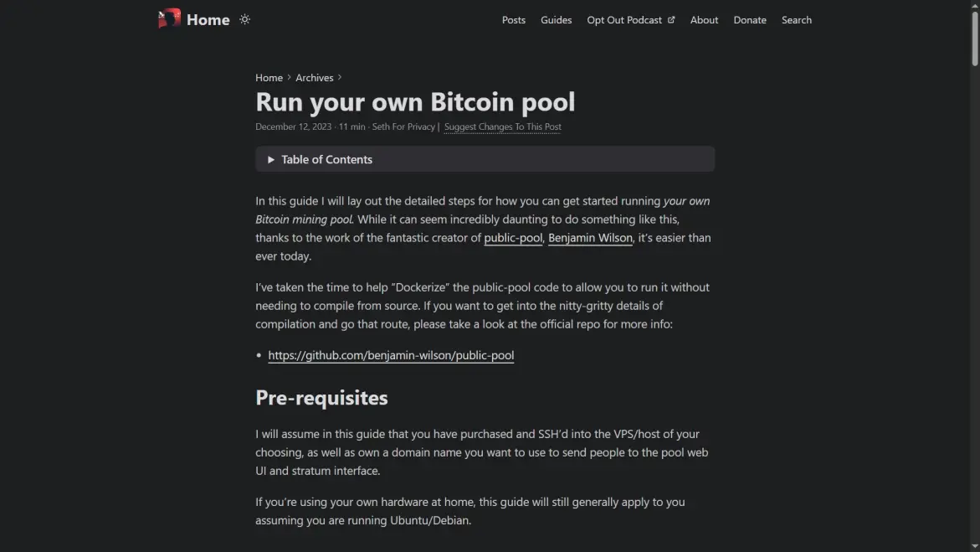This screenshot has height=552, width=980.
Task: Open the github.com/benjamin-wilson/public-pool URL
Action: 391,355
